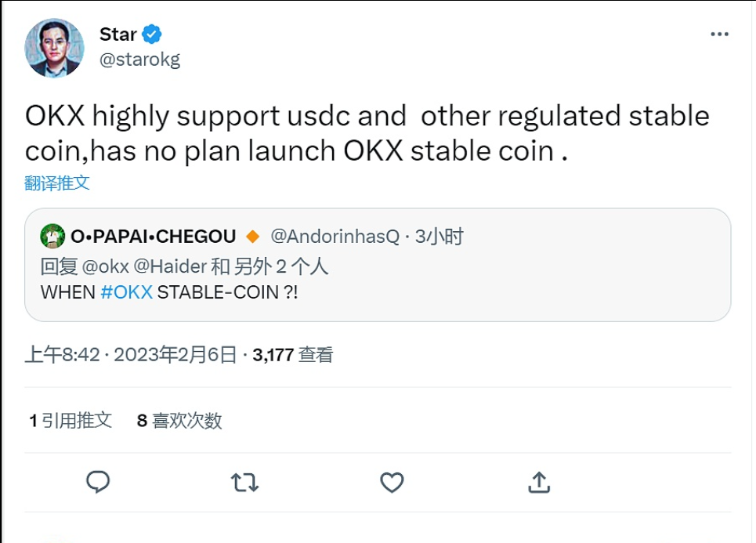The image size is (756, 543).
Task: Click the 翻译推文 translate link
Action: pyautogui.click(x=57, y=183)
